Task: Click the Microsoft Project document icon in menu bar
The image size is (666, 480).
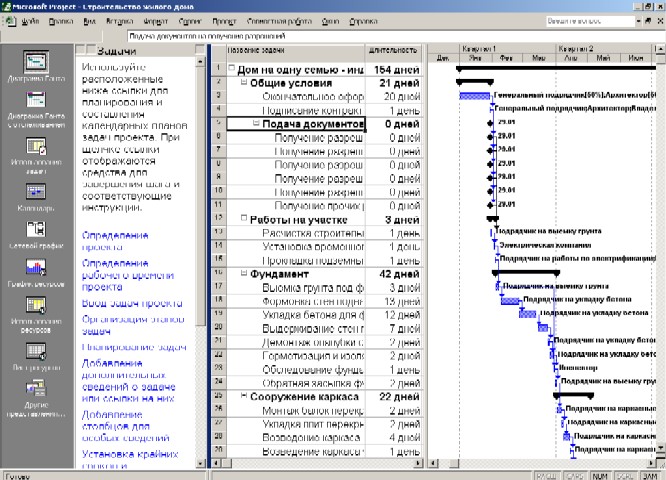Action: click(9, 21)
